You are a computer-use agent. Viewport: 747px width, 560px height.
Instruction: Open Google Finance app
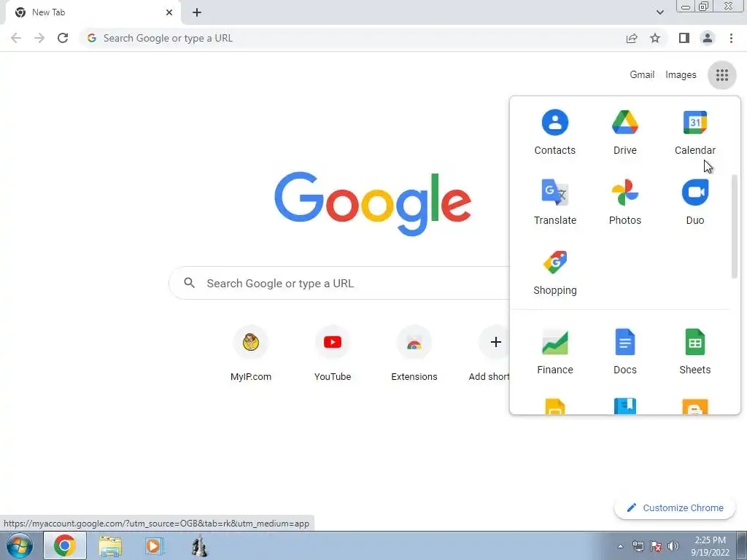(554, 352)
